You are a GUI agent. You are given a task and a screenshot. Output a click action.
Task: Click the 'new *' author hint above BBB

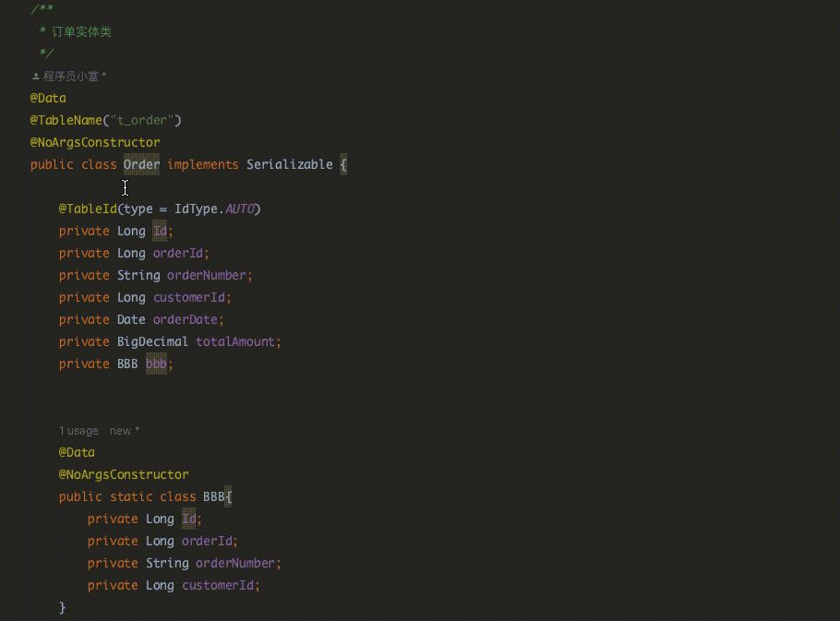[125, 431]
